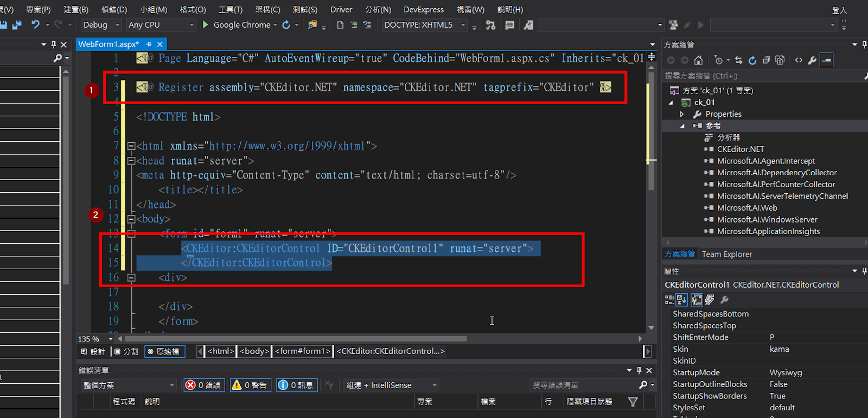Refresh the Solution Explorer tree
This screenshot has height=418, width=868.
[752, 60]
